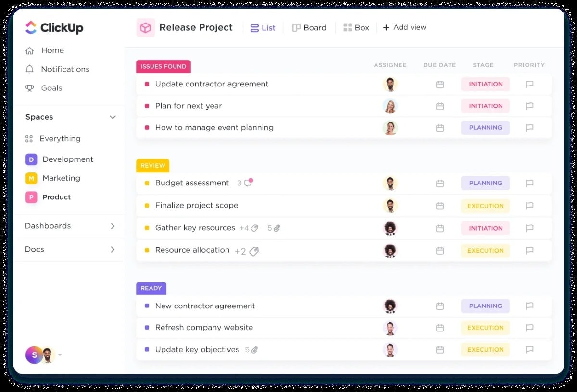The height and width of the screenshot is (392, 577).
Task: Click purple status square of Refresh company website
Action: click(147, 328)
